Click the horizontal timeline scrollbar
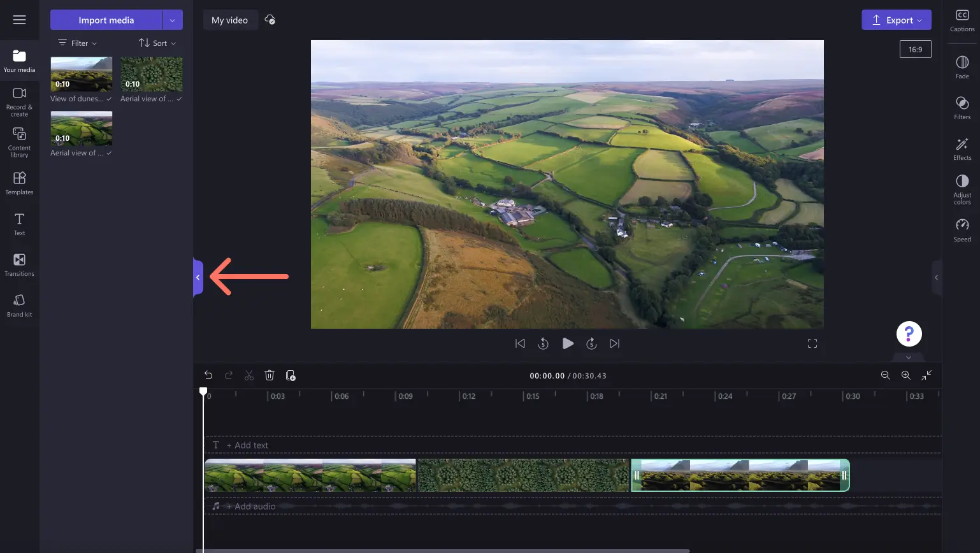The height and width of the screenshot is (553, 980). (x=443, y=550)
